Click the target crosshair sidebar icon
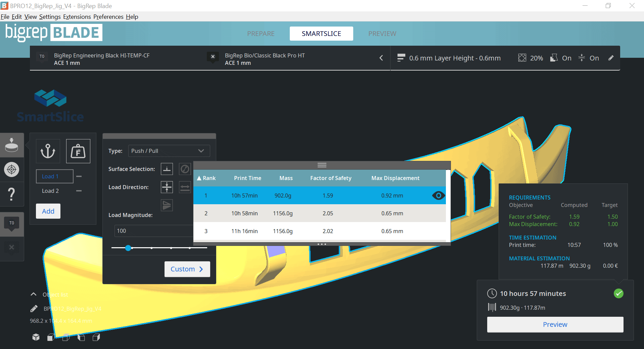The height and width of the screenshot is (349, 644). coord(12,170)
